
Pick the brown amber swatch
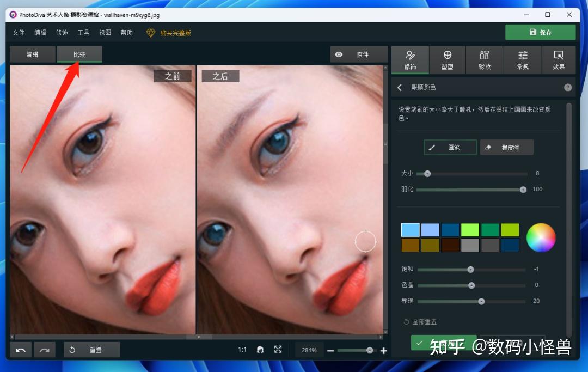411,245
